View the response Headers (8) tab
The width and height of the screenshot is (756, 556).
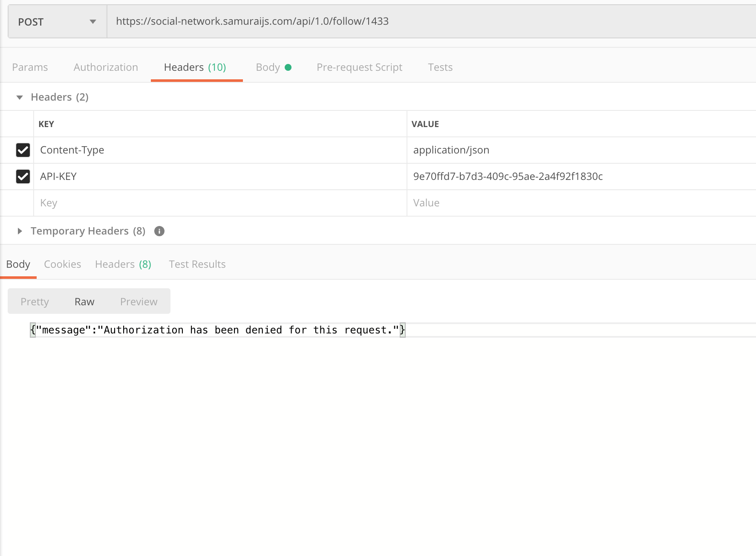(x=123, y=264)
